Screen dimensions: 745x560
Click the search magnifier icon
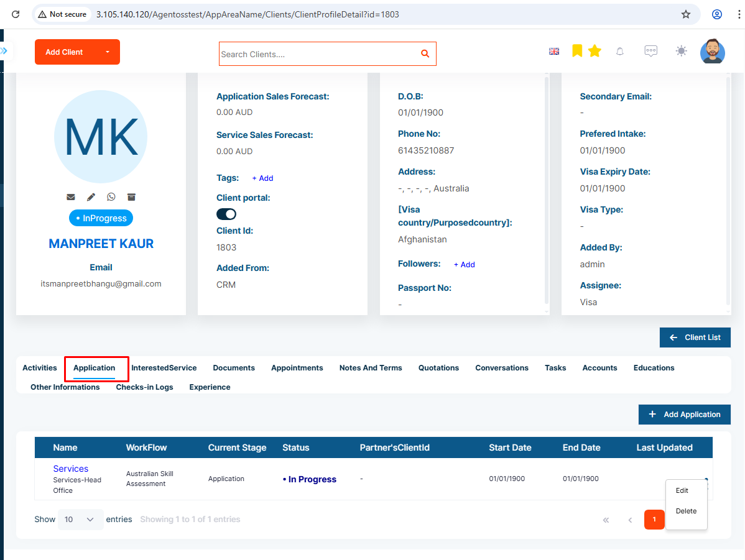[x=425, y=53]
